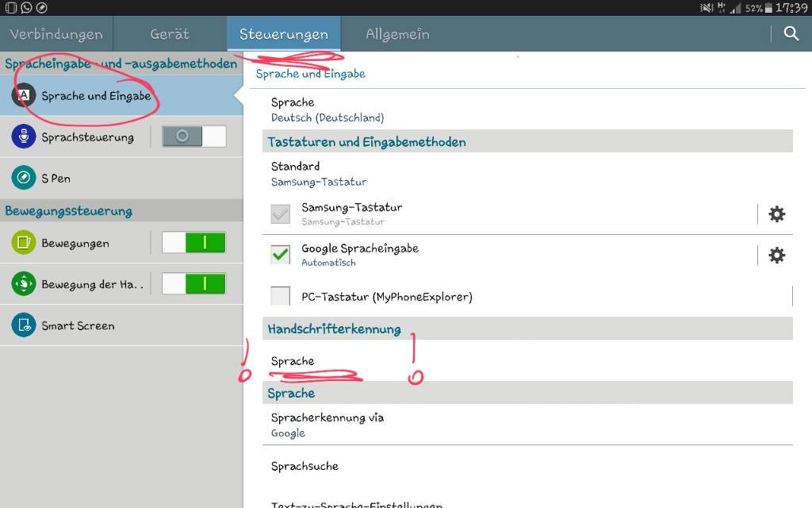Toggle the Samsung-Tastatur checkbox
The width and height of the screenshot is (812, 508).
pos(280,214)
